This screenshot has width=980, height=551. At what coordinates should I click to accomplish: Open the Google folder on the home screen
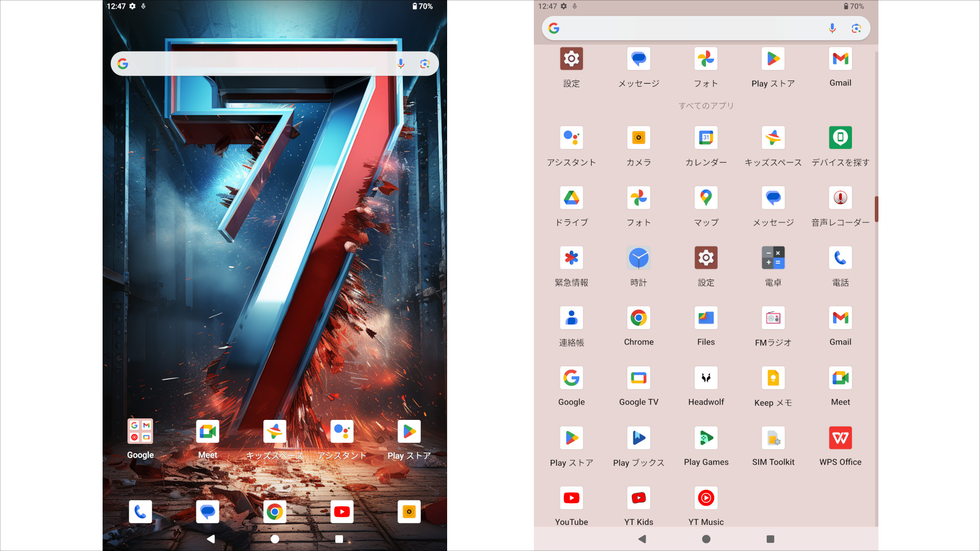coord(140,432)
